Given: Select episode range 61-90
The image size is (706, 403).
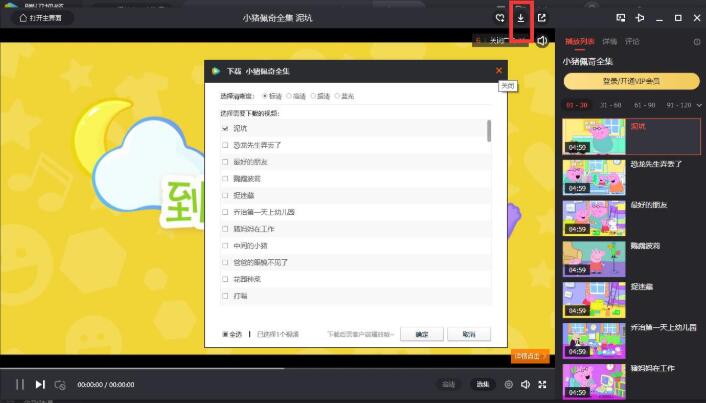Looking at the screenshot, I should point(644,105).
